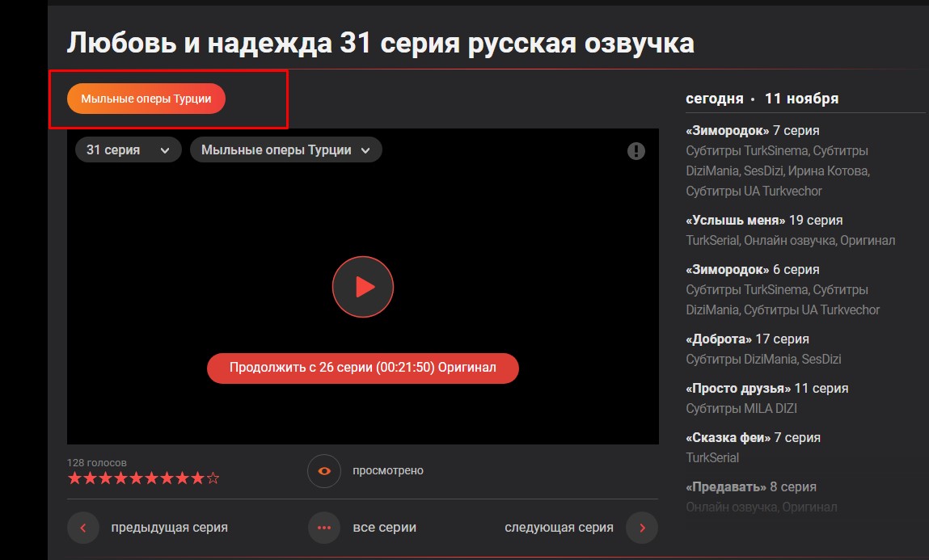Click the next episode right arrow icon
The width and height of the screenshot is (929, 560).
[642, 528]
